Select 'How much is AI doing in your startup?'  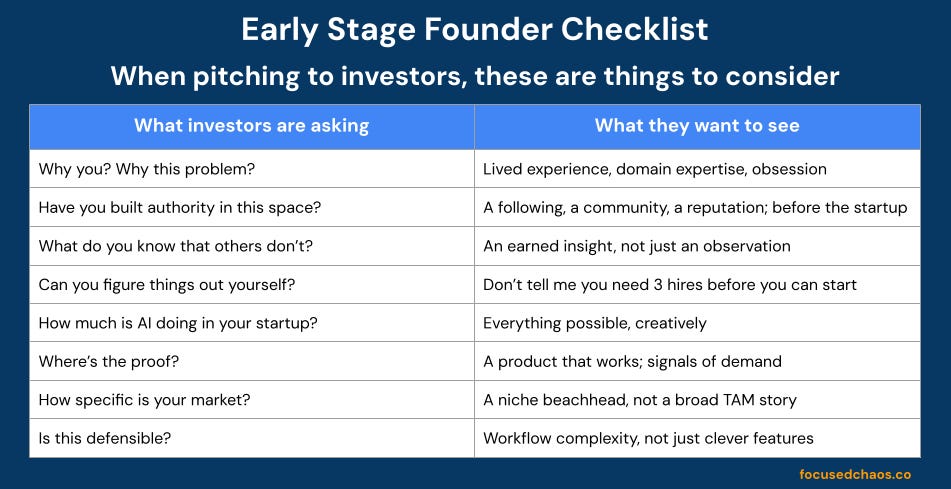(x=252, y=323)
